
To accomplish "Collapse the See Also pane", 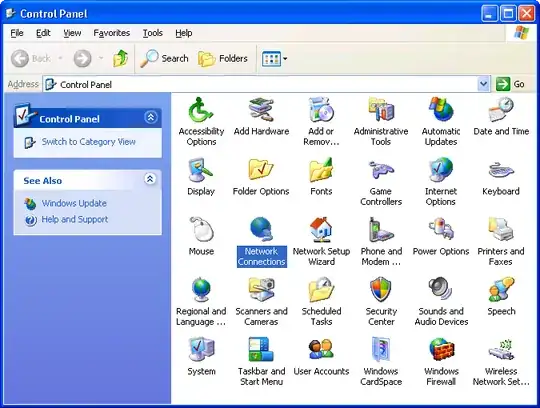I will point(150,179).
